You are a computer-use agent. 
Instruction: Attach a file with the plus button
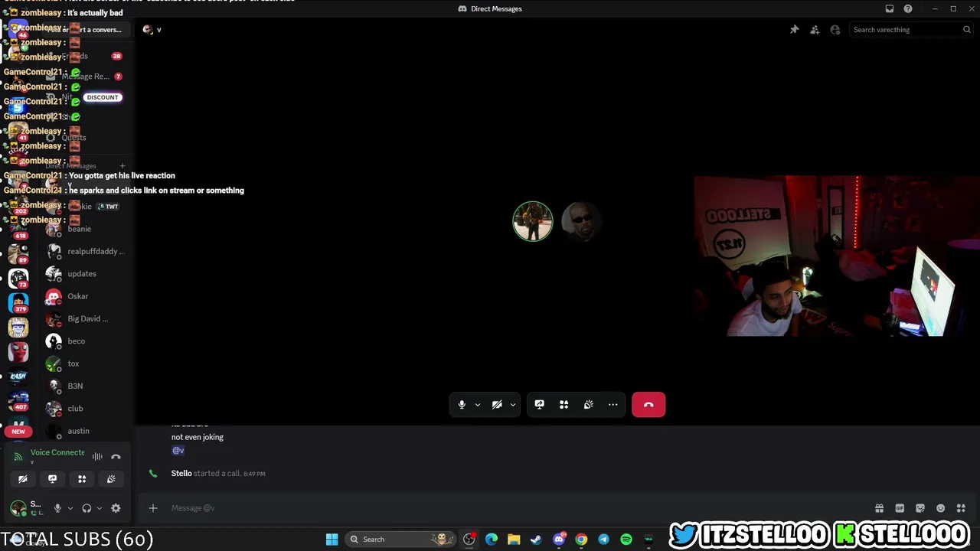(x=153, y=508)
